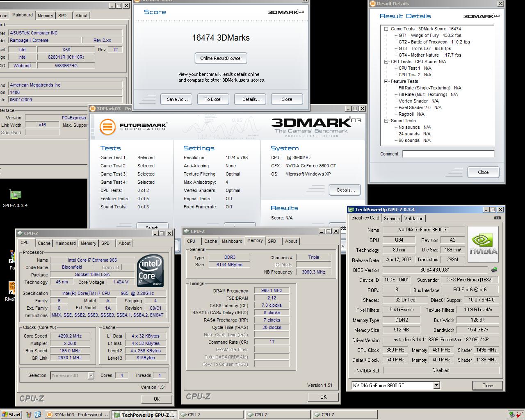Activate 3DMark03 Professional taskbar button
Image resolution: width=525 pixels, height=420 pixels.
click(x=78, y=415)
